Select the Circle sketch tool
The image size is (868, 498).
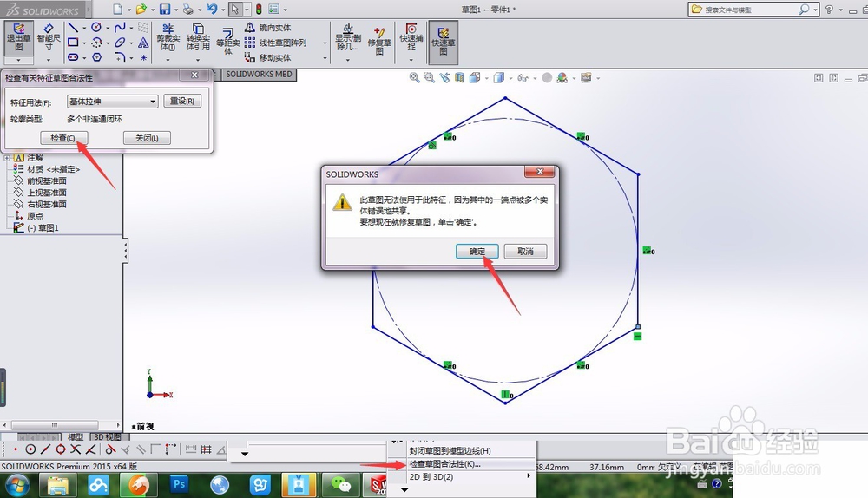click(96, 28)
